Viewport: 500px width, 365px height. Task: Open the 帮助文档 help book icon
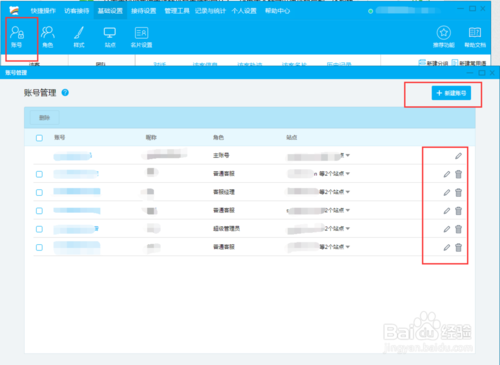[x=475, y=37]
